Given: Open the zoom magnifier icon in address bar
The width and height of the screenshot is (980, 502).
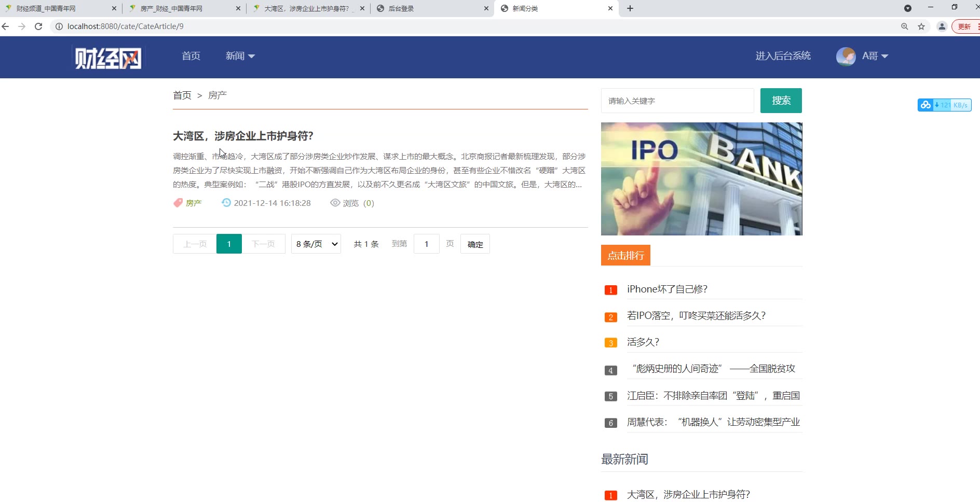Looking at the screenshot, I should (905, 26).
